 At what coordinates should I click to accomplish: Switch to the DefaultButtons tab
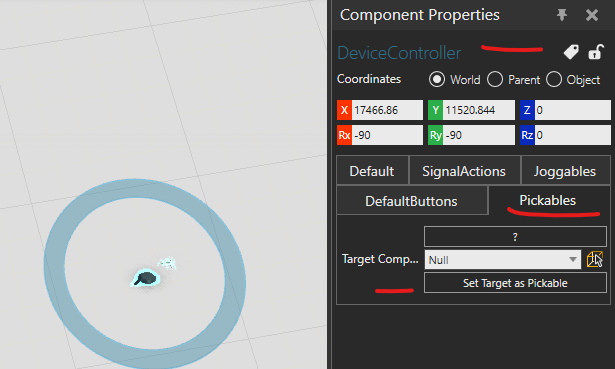412,201
